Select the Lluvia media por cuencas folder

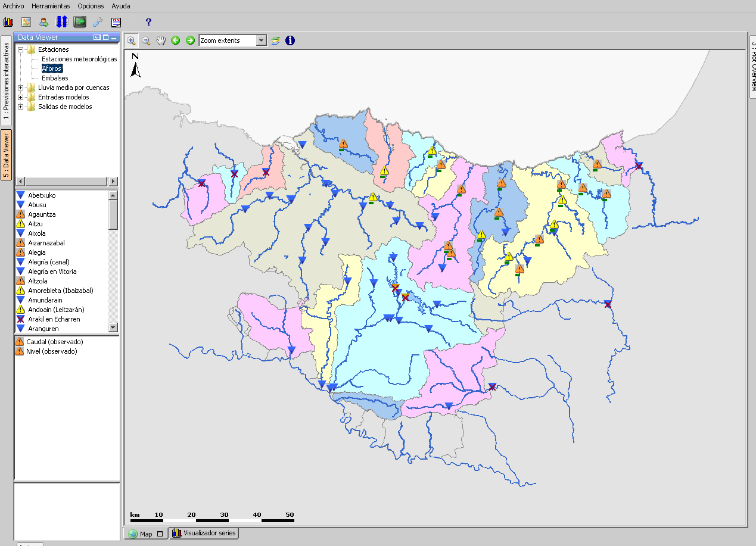coord(74,88)
